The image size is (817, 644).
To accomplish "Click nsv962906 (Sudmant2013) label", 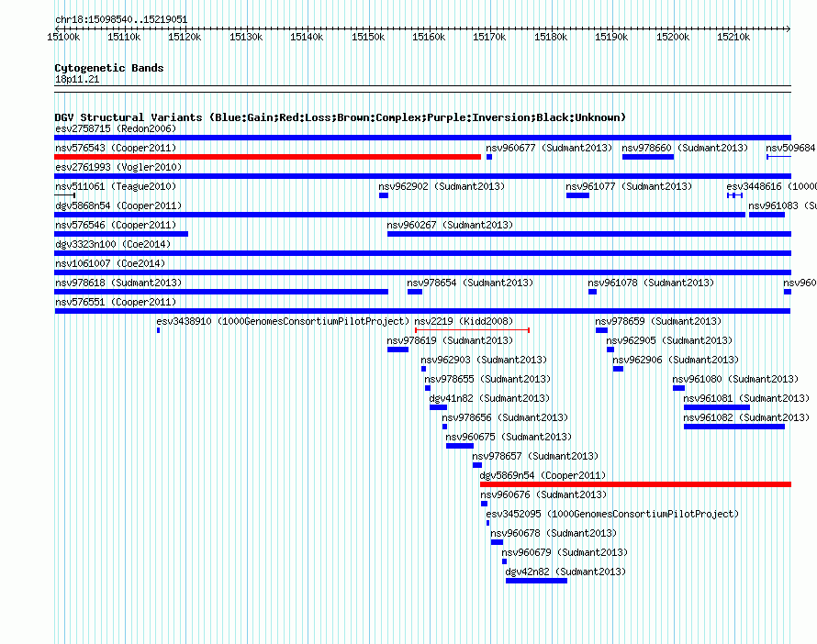I will [676, 360].
